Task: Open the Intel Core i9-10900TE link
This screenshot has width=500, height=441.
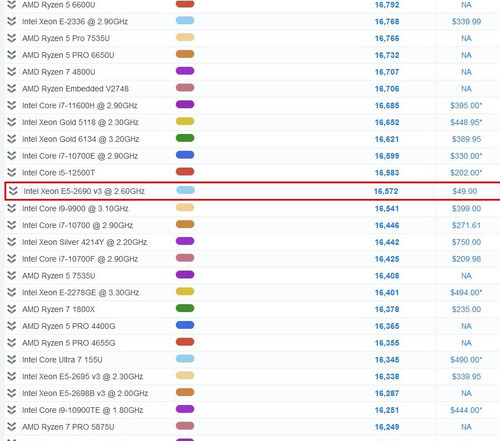Action: (83, 410)
